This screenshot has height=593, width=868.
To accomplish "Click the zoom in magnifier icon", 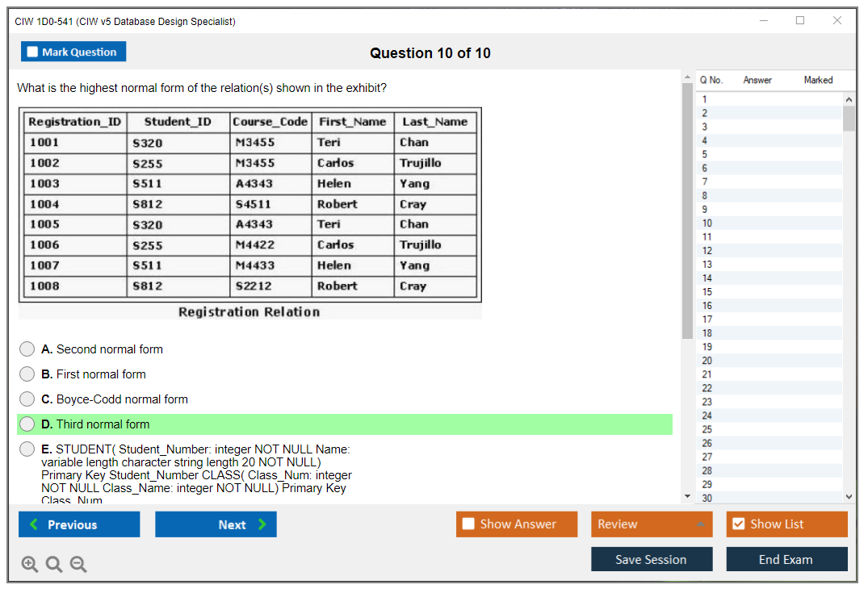I will point(30,565).
